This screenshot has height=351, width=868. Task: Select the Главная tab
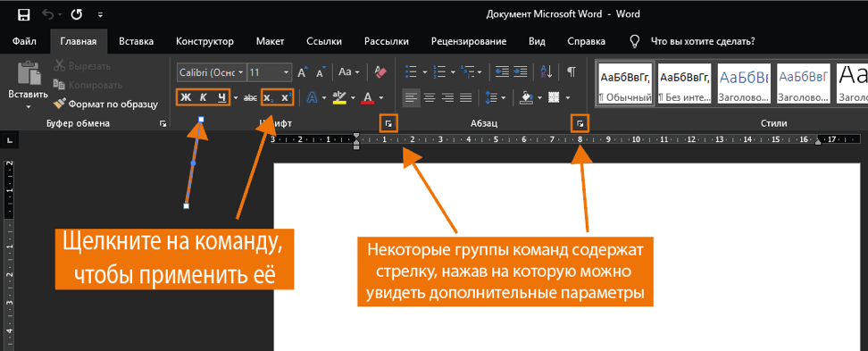click(79, 41)
